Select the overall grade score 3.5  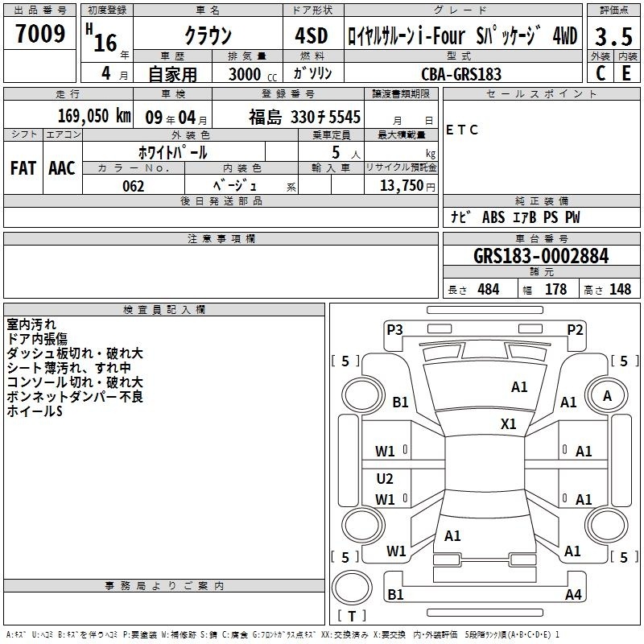click(612, 37)
